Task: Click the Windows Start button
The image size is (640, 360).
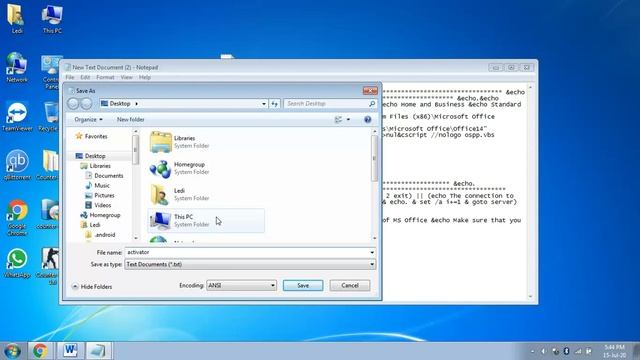Action: point(12,351)
